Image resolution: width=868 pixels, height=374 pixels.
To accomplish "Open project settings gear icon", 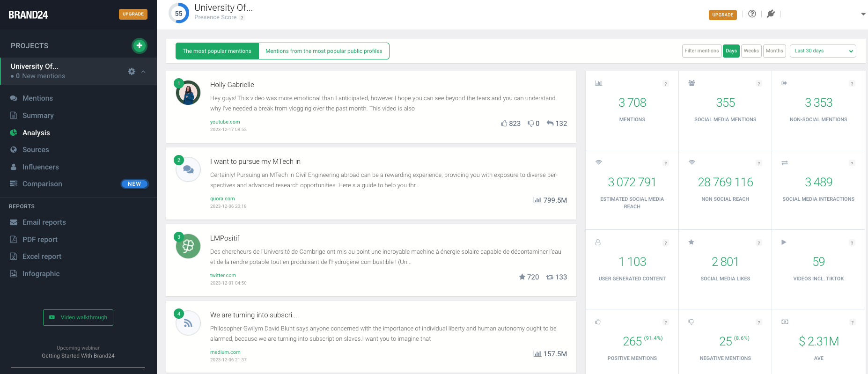I will tap(132, 72).
